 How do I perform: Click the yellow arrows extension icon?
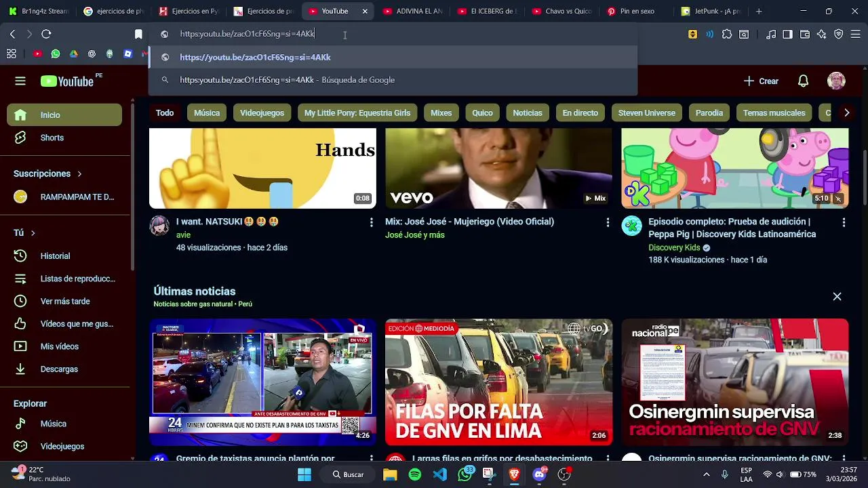tap(692, 34)
